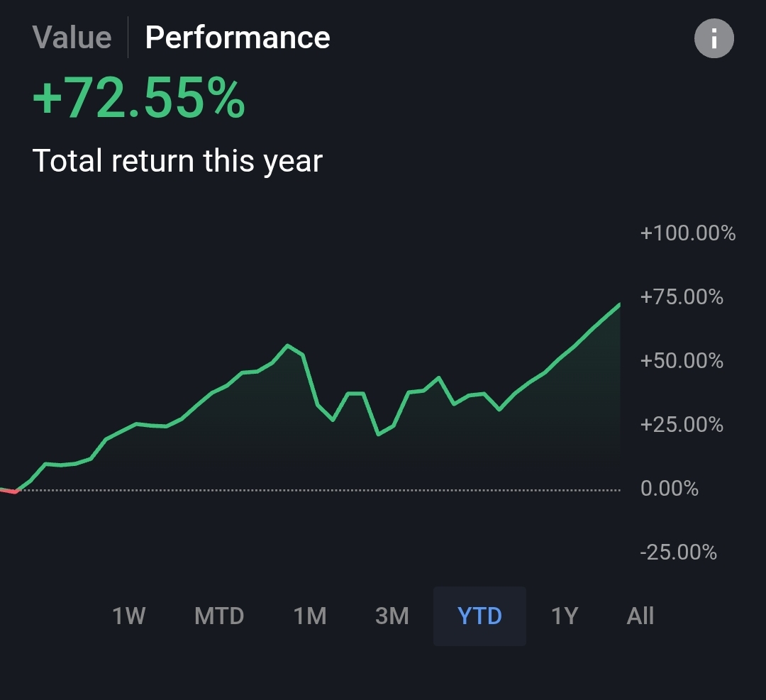Select the 3M time range
766x700 pixels.
pos(392,616)
